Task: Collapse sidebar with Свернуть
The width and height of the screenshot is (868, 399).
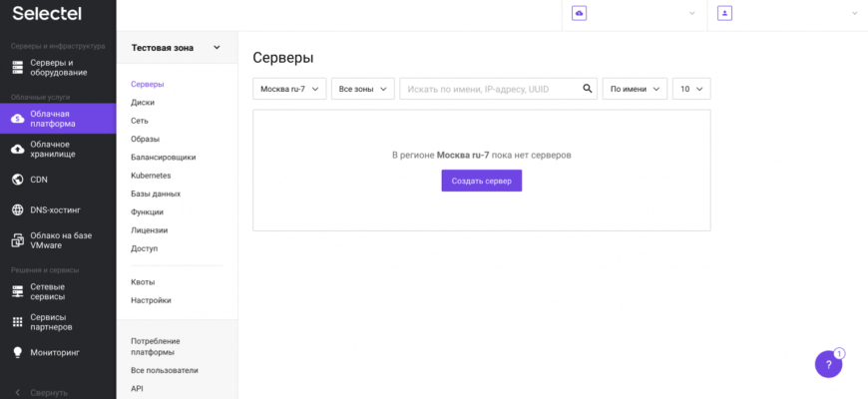Action: click(42, 392)
